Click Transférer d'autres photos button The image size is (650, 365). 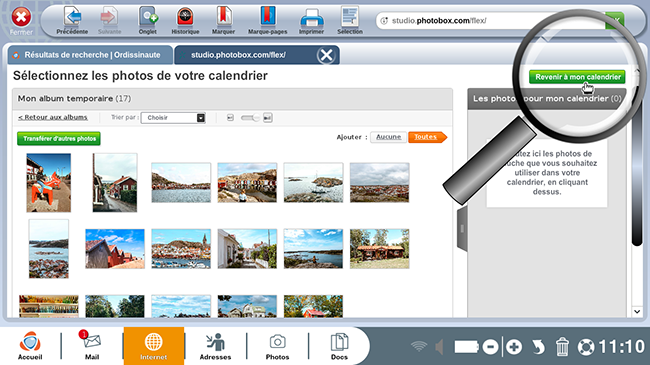(59, 139)
